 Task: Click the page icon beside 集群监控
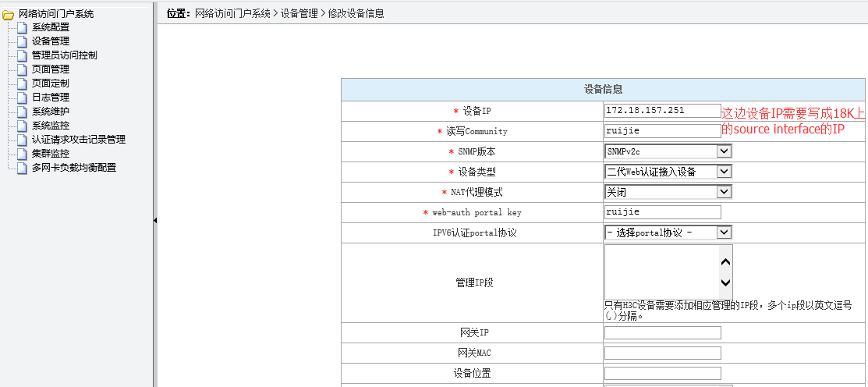pos(22,154)
